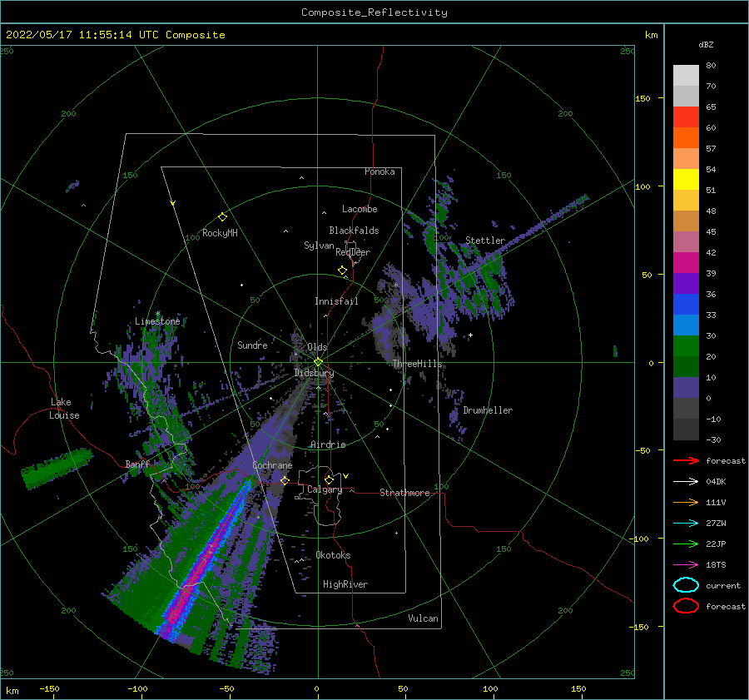Click the Vulcan label
The width and height of the screenshot is (749, 700).
(x=423, y=618)
